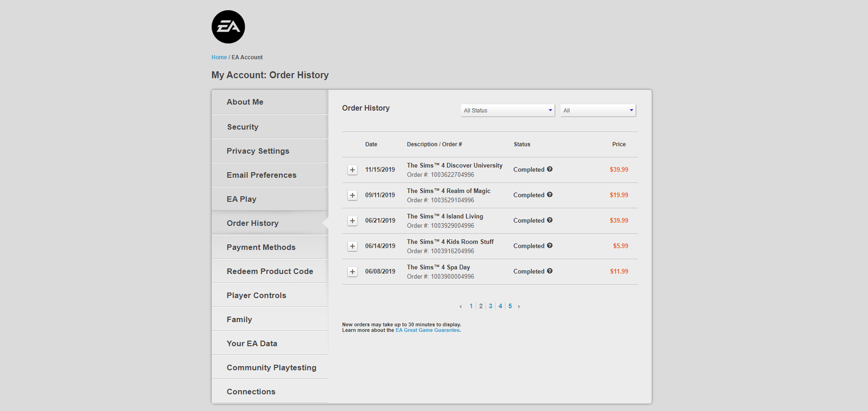Click the Home breadcrumb link
868x411 pixels.
[x=219, y=57]
